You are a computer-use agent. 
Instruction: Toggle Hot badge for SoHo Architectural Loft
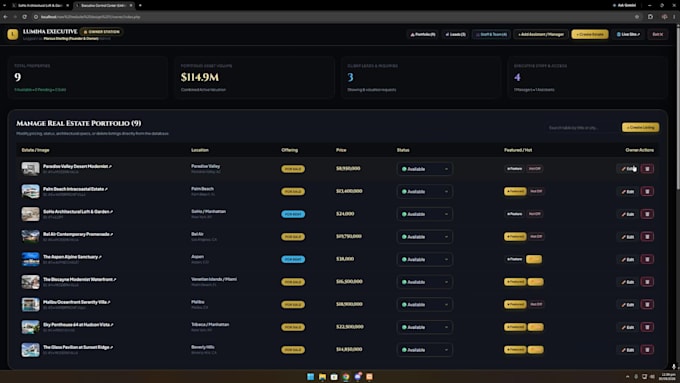click(x=534, y=214)
